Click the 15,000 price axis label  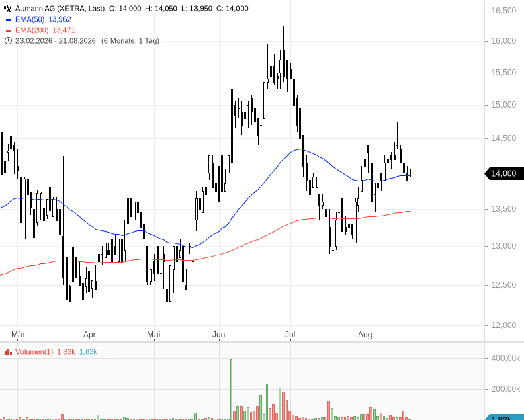tap(504, 105)
